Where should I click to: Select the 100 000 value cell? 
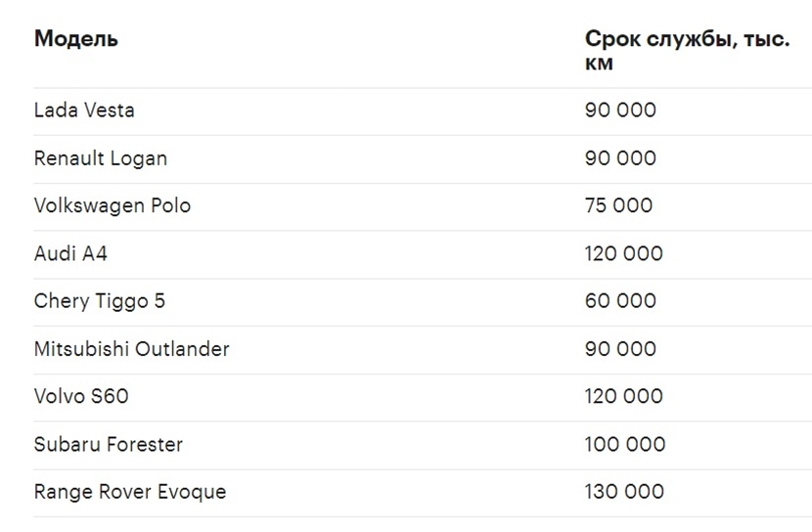coord(625,445)
